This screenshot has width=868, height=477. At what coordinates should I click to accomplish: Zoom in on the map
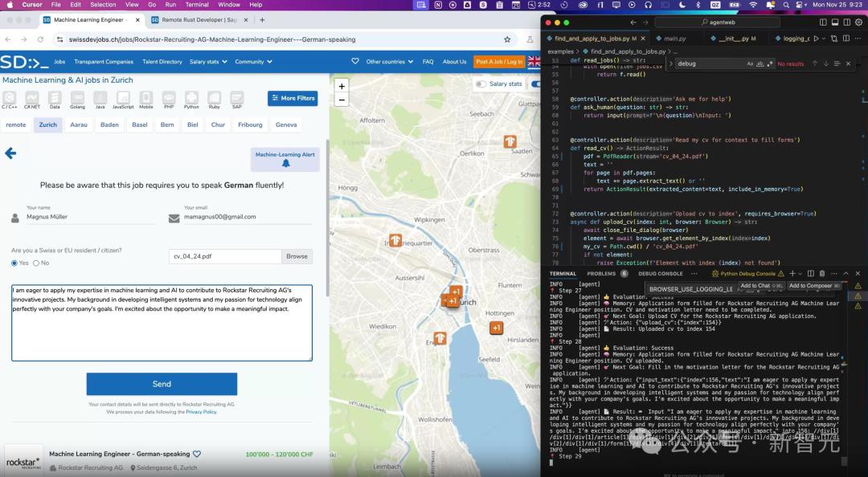342,86
